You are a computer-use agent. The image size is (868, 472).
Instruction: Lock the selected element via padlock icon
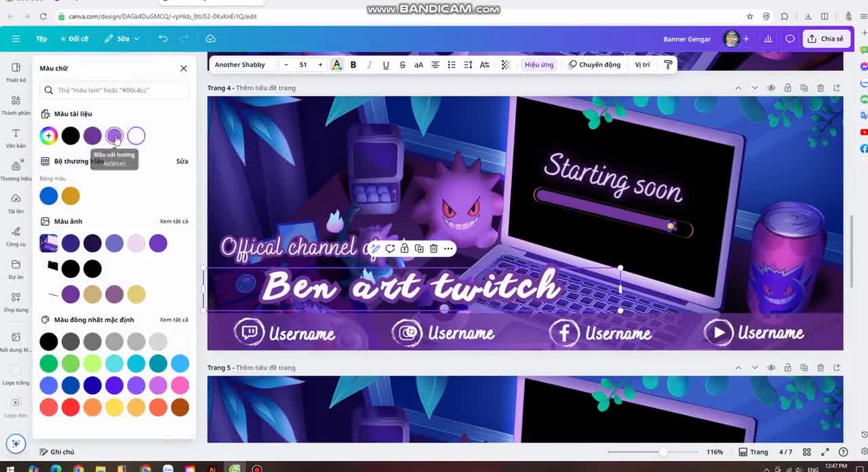coord(404,249)
